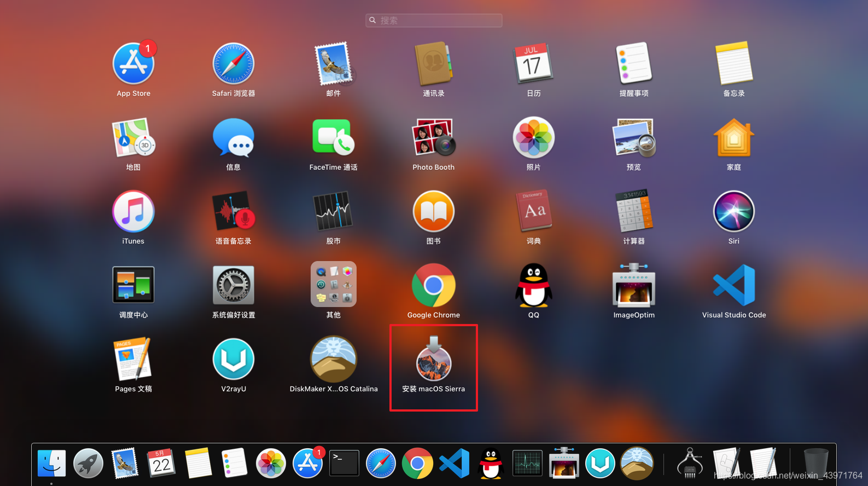Viewport: 868px width, 486px height.
Task: Open the Calendar showing 22 in the Dock
Action: [161, 464]
